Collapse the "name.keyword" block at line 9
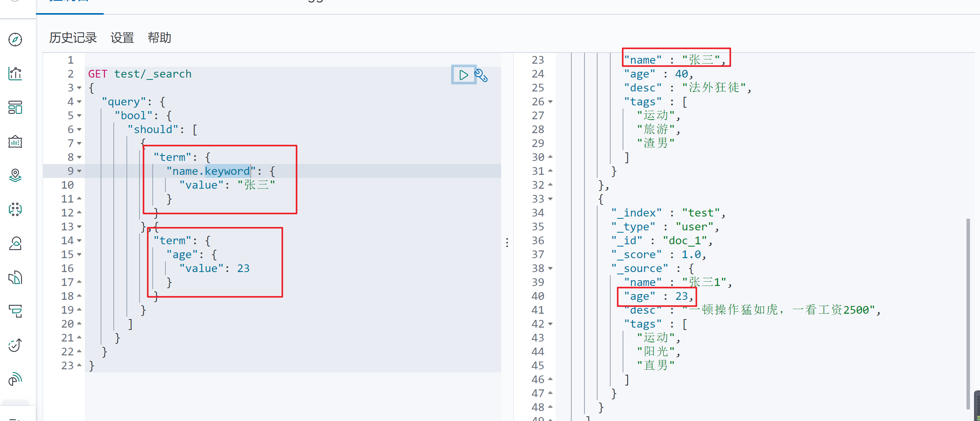The width and height of the screenshot is (980, 421). tap(79, 171)
